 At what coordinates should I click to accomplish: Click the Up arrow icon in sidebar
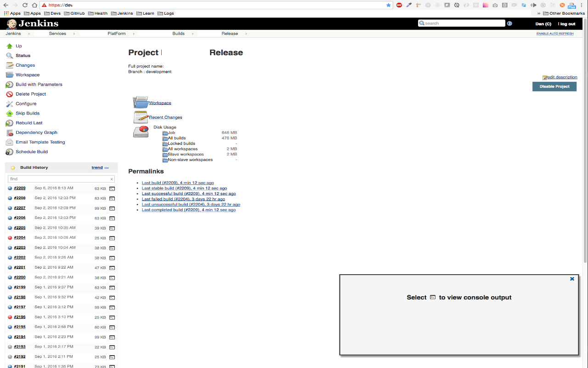pyautogui.click(x=9, y=46)
